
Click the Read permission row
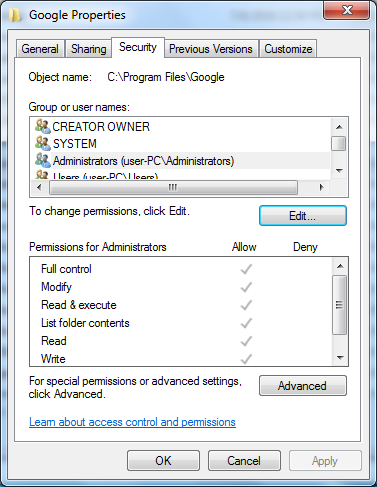(x=181, y=341)
